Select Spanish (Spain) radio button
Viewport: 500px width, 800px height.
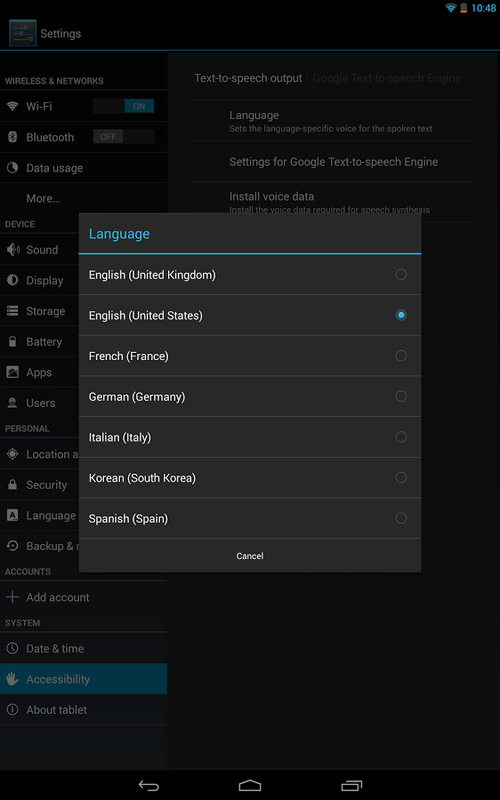click(401, 518)
